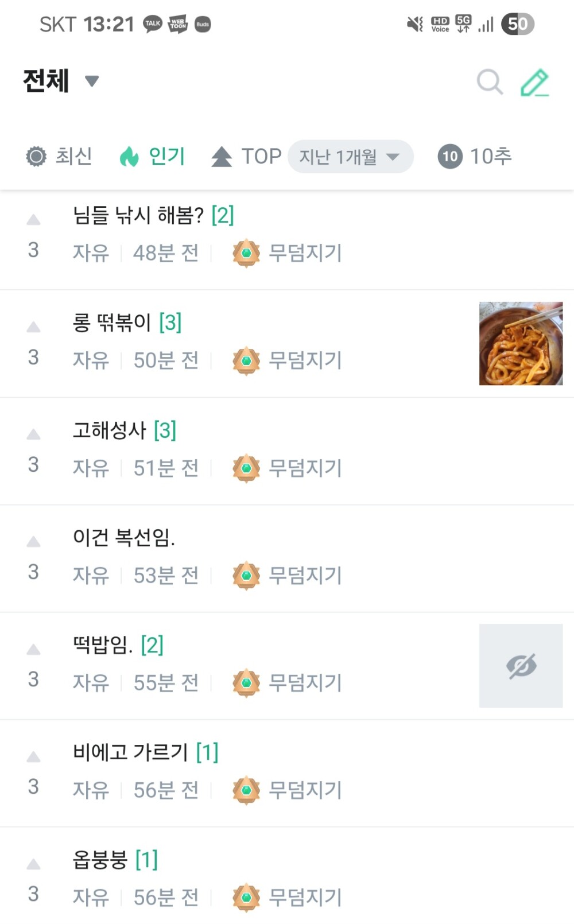574x924 pixels.
Task: Click the upvote arrow on 님들 낚시 해봄? post
Action: [x=34, y=220]
